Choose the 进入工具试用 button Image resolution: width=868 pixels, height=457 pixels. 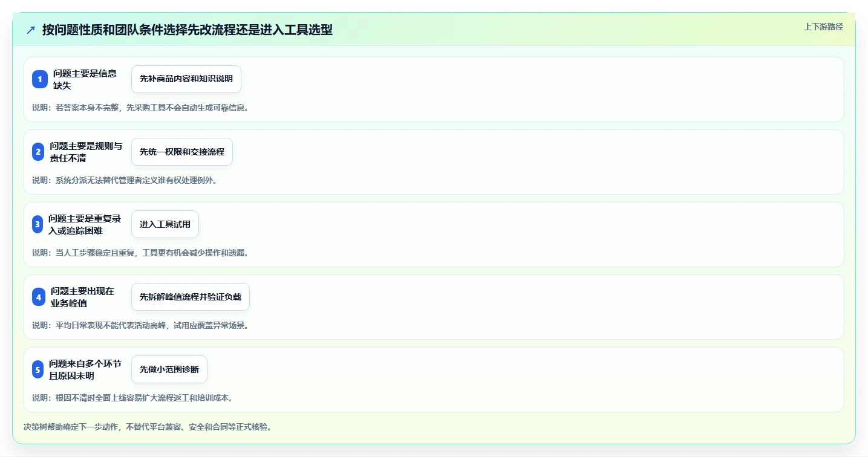click(165, 224)
